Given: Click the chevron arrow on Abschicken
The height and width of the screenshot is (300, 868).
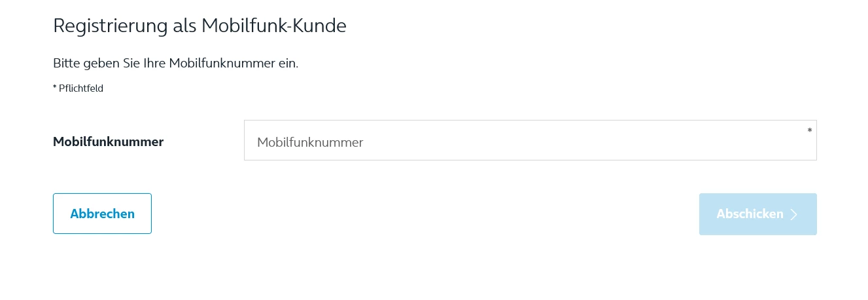Looking at the screenshot, I should click(794, 215).
